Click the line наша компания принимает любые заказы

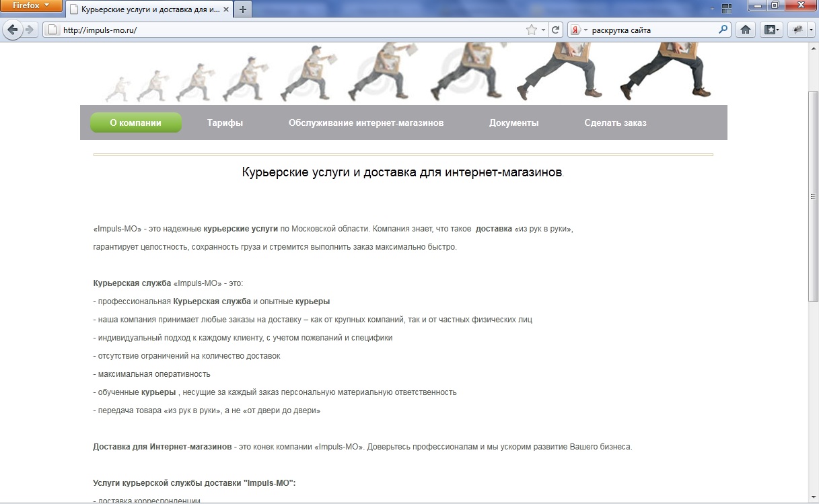click(x=312, y=319)
